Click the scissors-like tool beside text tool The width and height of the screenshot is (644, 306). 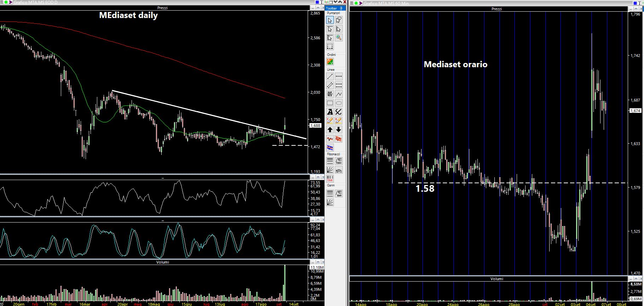click(x=338, y=112)
